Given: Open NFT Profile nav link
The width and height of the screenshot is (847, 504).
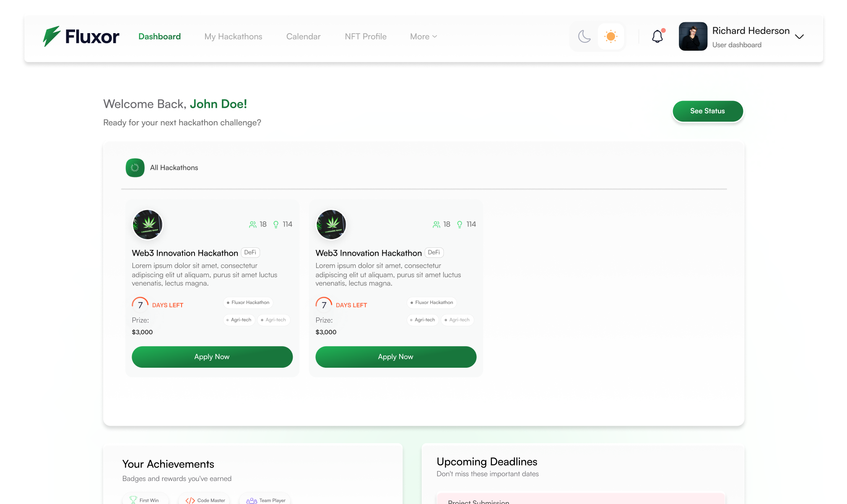Looking at the screenshot, I should pos(366,36).
